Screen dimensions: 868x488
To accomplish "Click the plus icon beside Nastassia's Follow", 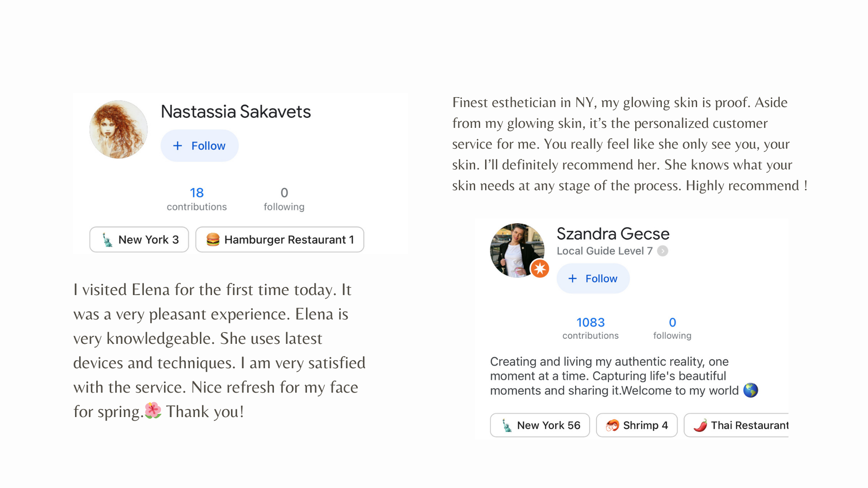I will click(x=178, y=145).
